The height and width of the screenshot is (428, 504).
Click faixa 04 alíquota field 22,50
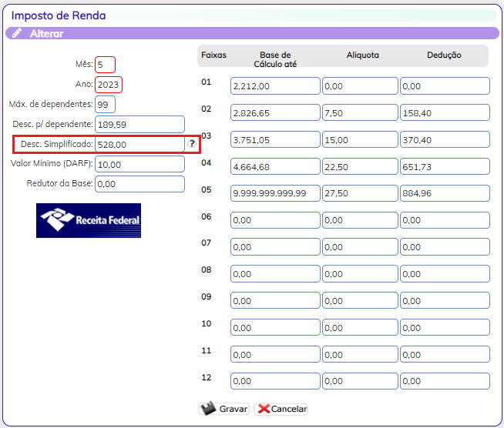click(x=359, y=167)
